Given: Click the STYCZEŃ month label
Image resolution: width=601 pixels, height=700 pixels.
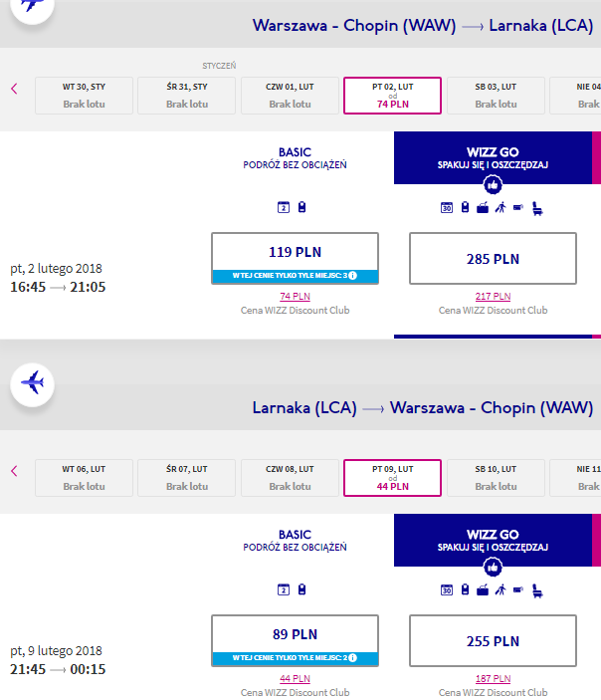Looking at the screenshot, I should [219, 66].
